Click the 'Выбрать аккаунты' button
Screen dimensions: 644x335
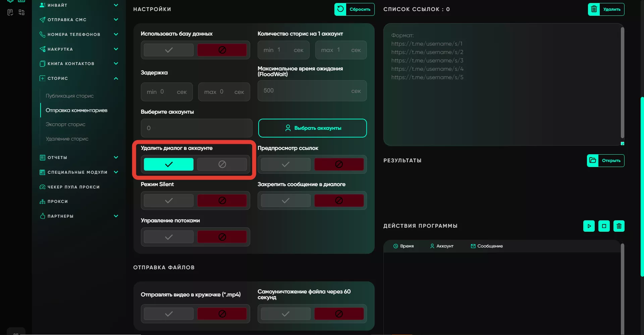pyautogui.click(x=313, y=128)
